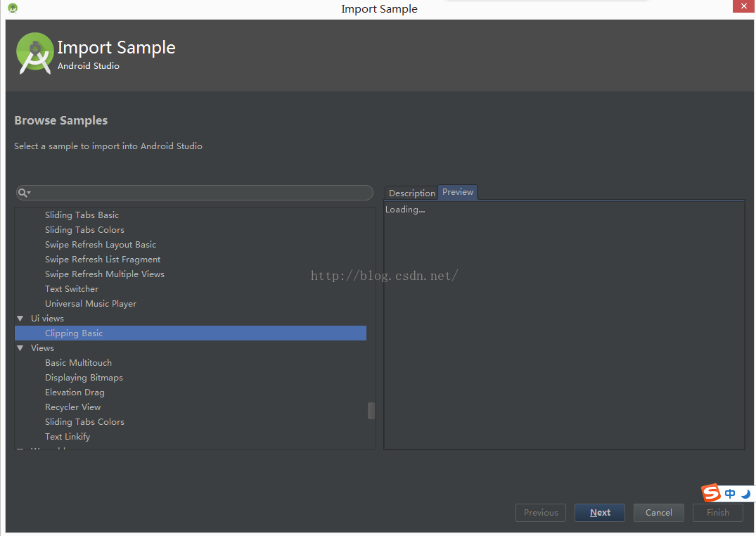The image size is (756, 536).
Task: Select Displaying Bitmaps sample
Action: (x=84, y=377)
